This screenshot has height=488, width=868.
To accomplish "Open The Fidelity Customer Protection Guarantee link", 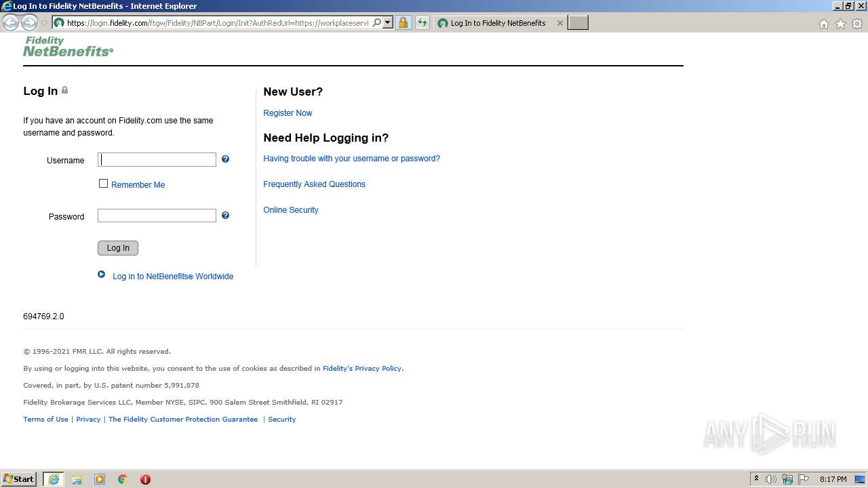I will pyautogui.click(x=183, y=420).
